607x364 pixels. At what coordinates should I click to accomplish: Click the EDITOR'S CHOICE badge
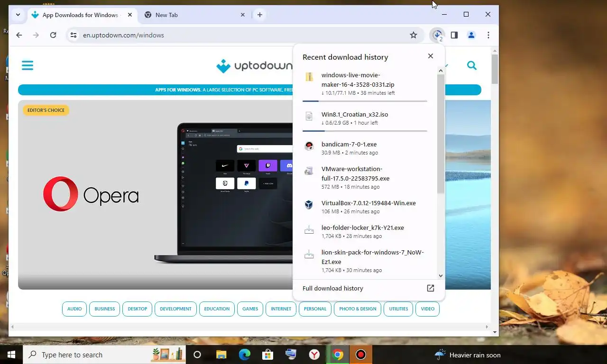[x=46, y=110]
